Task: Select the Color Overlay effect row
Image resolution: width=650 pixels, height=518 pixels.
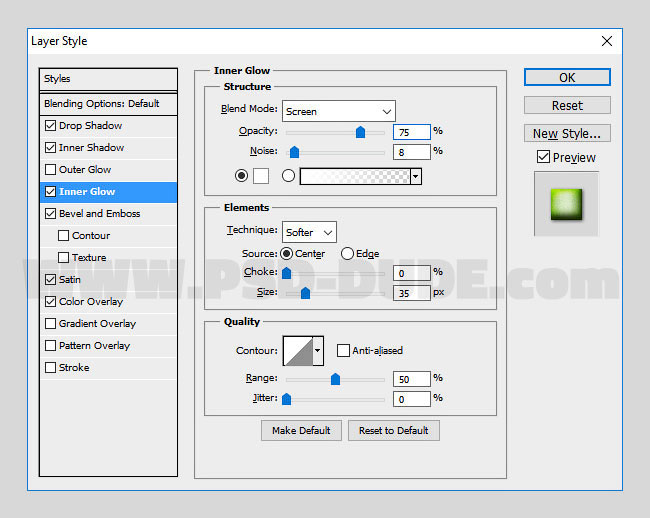Action: point(108,301)
